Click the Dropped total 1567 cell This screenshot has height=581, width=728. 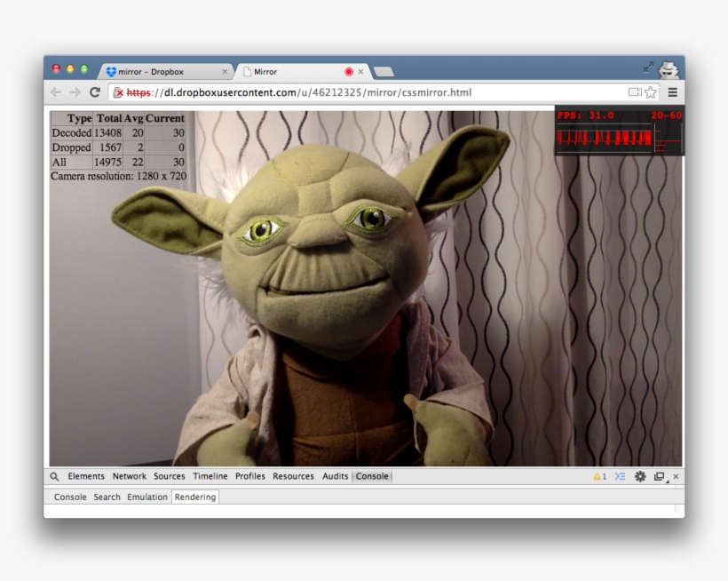click(107, 147)
